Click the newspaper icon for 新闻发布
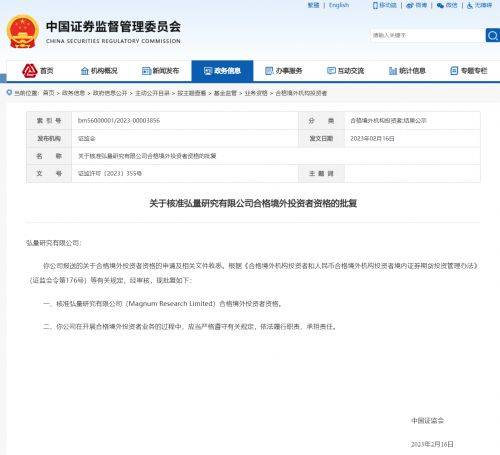The height and width of the screenshot is (455, 500). pyautogui.click(x=146, y=71)
